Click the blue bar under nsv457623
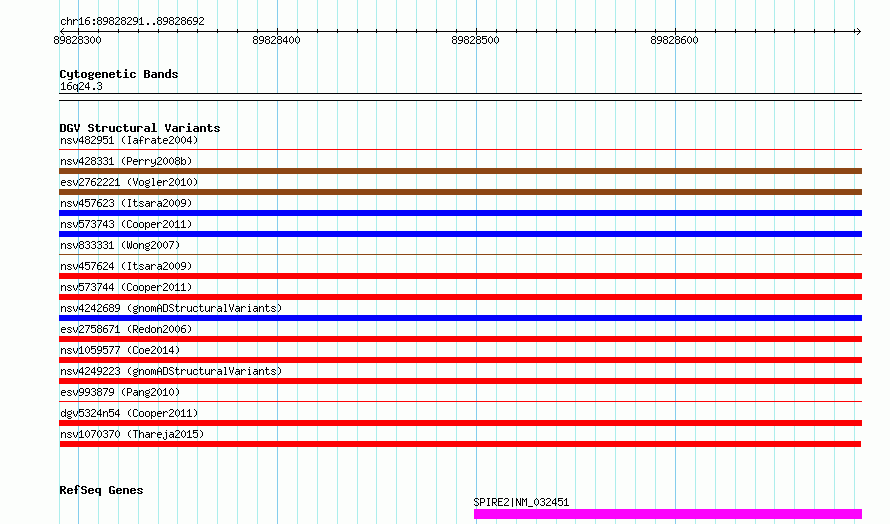Viewport: 890px width, 524px height. coord(460,213)
